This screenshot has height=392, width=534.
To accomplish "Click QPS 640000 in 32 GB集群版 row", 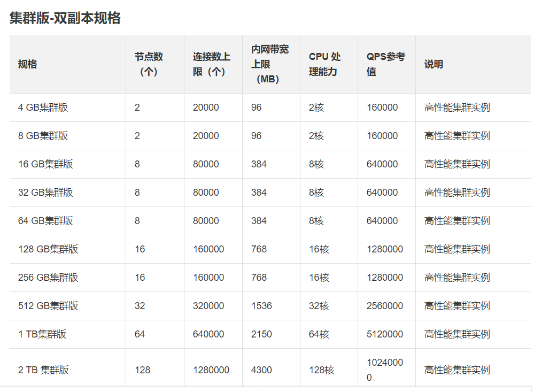I will coord(382,192).
